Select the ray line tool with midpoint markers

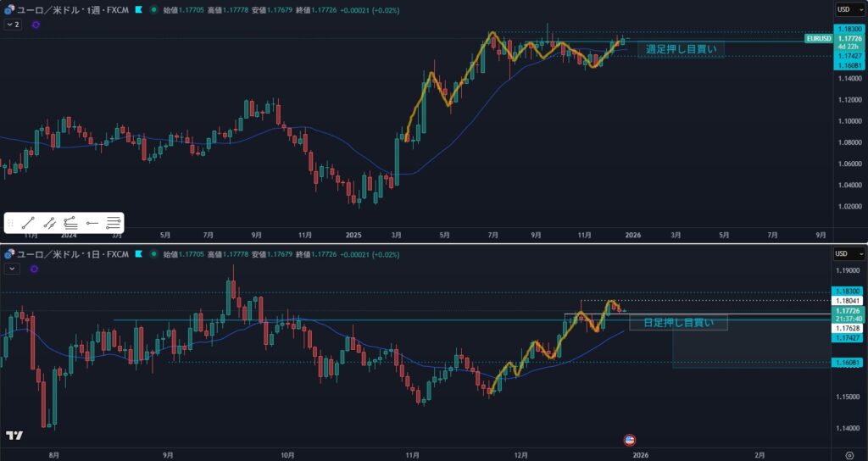(49, 223)
